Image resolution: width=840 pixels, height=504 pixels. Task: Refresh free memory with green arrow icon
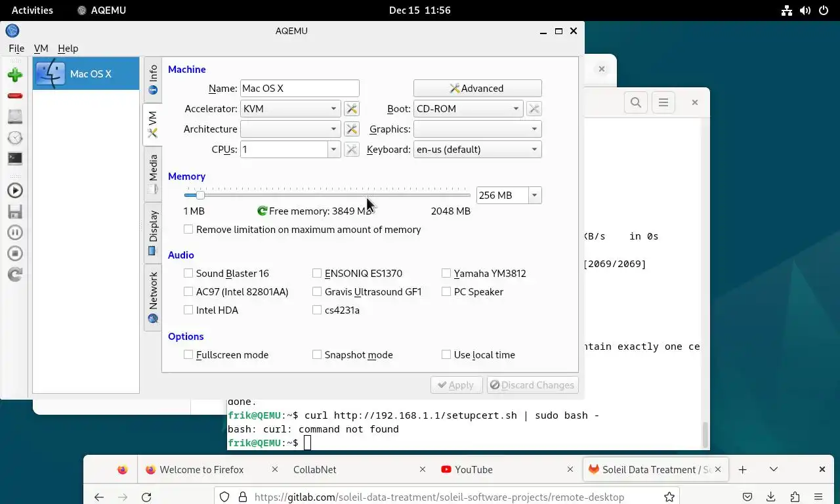click(x=262, y=211)
